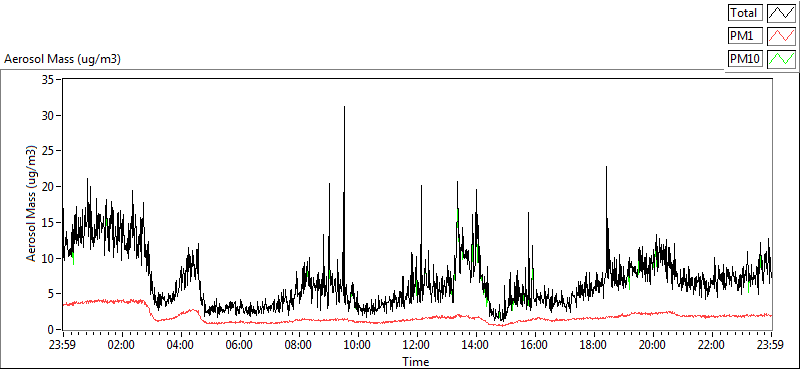Click the 35 y-axis maximum value
The width and height of the screenshot is (800, 369).
coord(49,80)
